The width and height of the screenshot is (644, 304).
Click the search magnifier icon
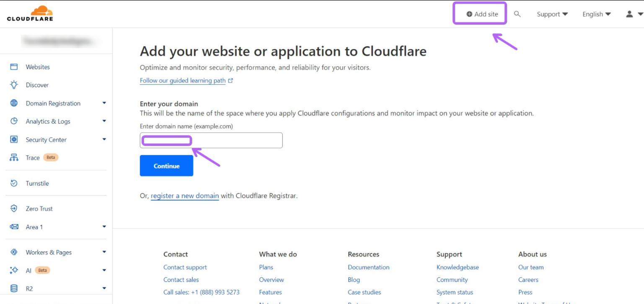(517, 13)
